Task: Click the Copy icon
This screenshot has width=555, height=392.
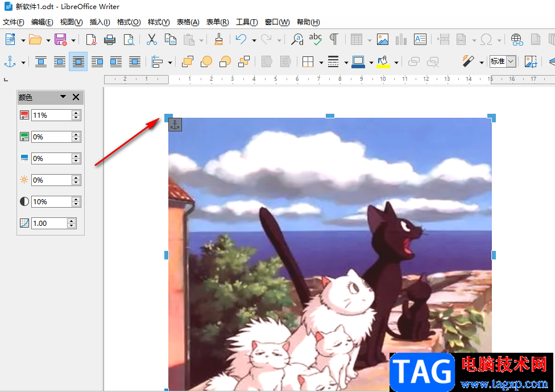Action: tap(170, 40)
